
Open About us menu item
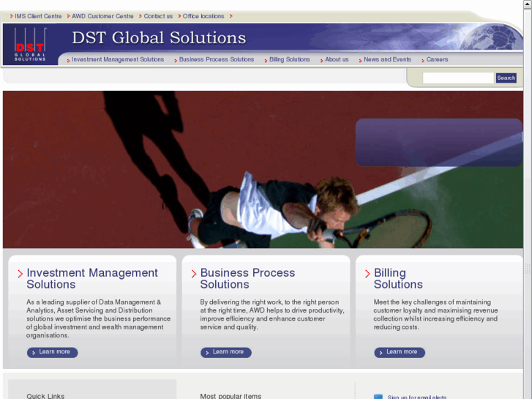click(x=337, y=59)
